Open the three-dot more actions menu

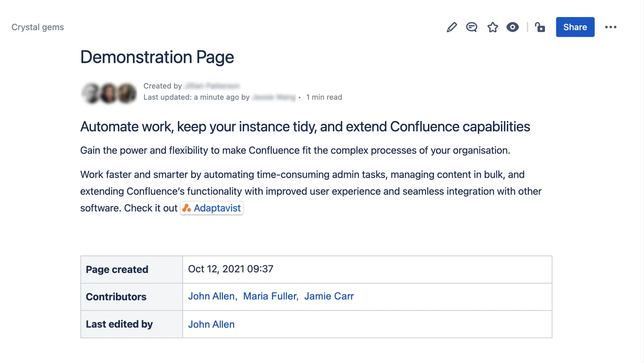(611, 27)
